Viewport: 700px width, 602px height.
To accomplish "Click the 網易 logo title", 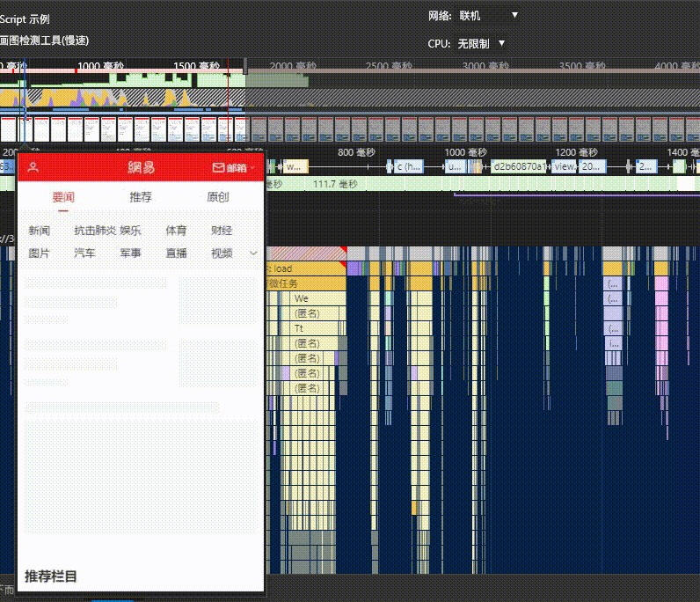I will click(x=141, y=167).
